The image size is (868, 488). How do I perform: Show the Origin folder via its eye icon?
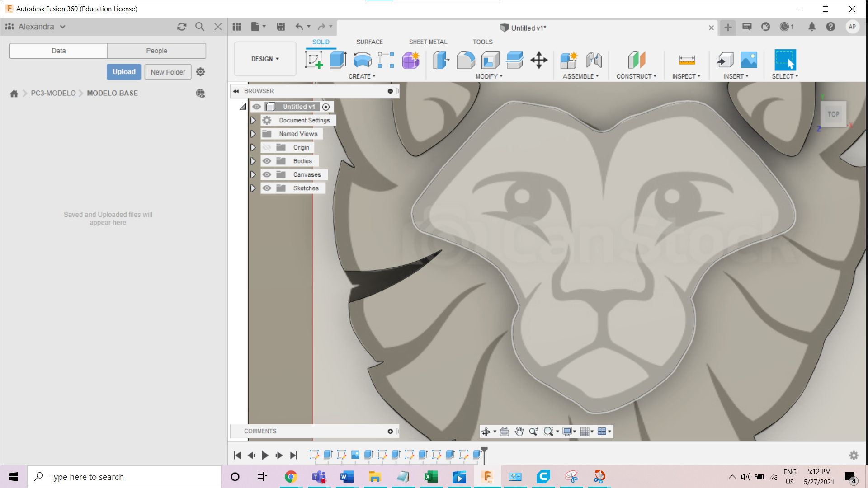(267, 147)
